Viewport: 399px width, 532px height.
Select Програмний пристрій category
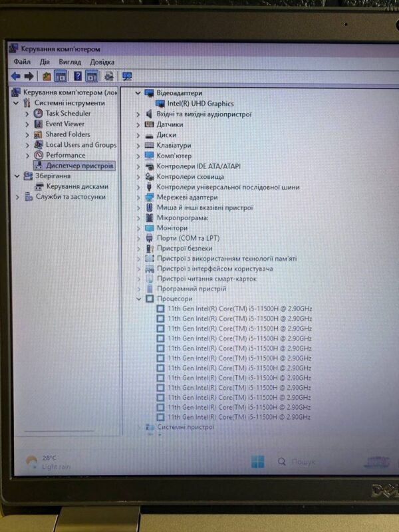(x=192, y=289)
